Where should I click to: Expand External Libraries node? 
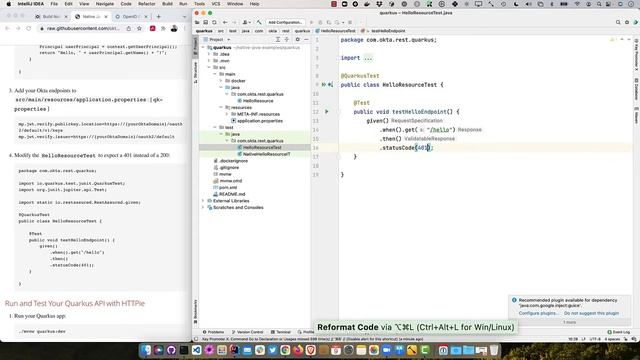(203, 201)
